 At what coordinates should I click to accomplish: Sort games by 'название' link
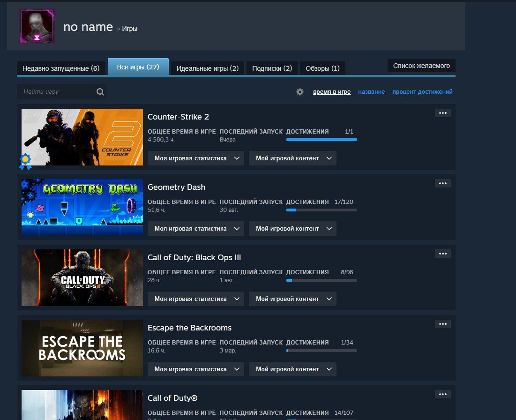coord(371,92)
